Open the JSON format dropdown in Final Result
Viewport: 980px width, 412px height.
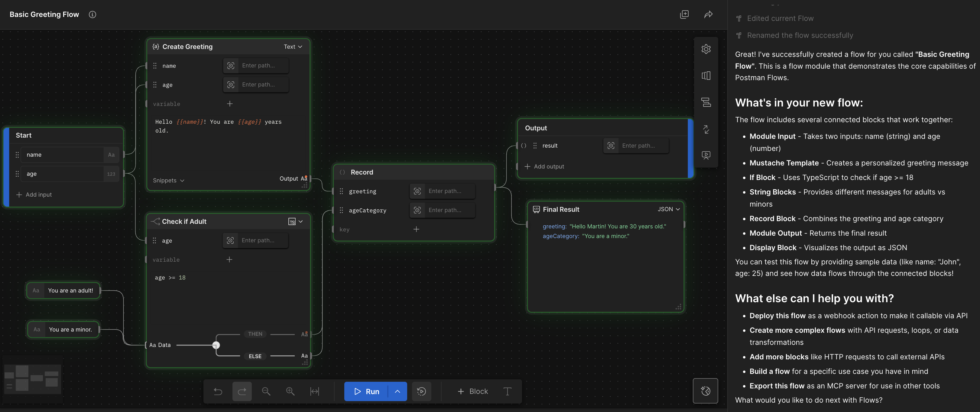(668, 209)
